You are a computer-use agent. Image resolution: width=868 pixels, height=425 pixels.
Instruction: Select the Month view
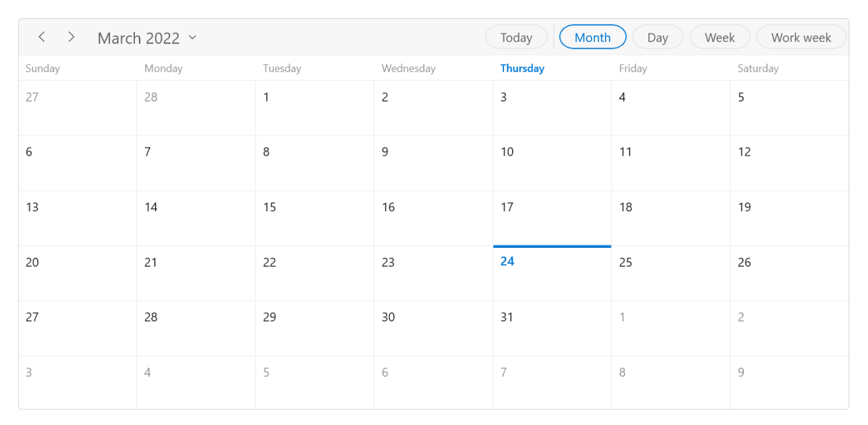pyautogui.click(x=592, y=37)
